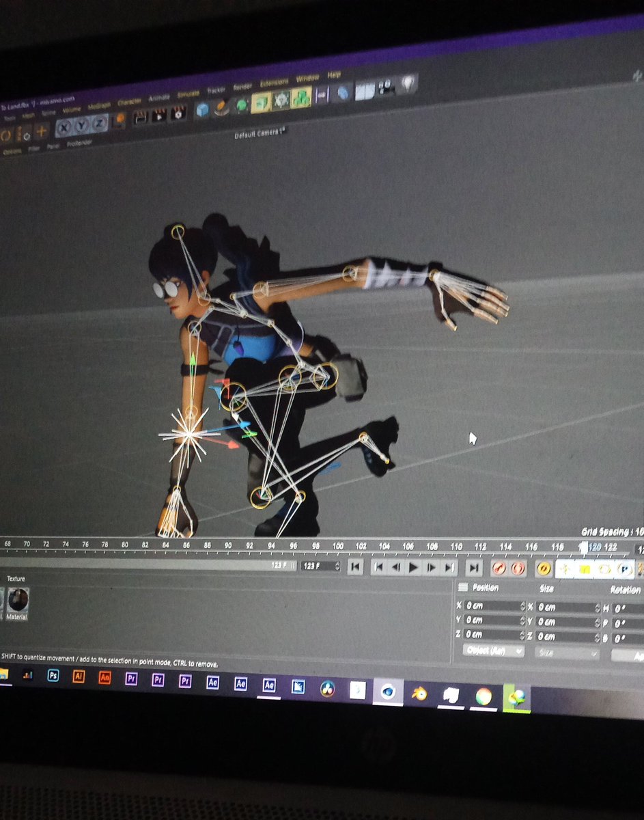Image resolution: width=644 pixels, height=820 pixels.
Task: Click the Render View clapperboard icon
Action: (140, 117)
